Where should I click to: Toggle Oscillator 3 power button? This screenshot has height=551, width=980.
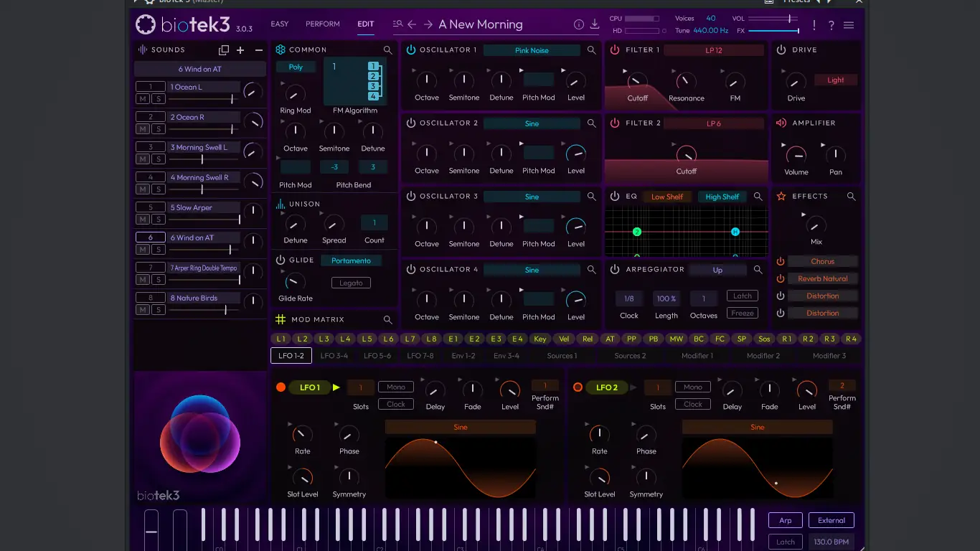(411, 197)
